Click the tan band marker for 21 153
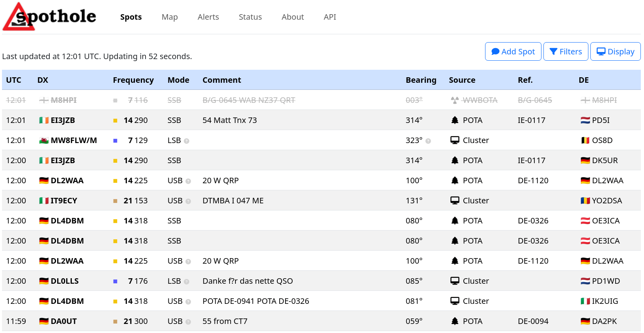The height and width of the screenshot is (333, 644). pyautogui.click(x=115, y=201)
